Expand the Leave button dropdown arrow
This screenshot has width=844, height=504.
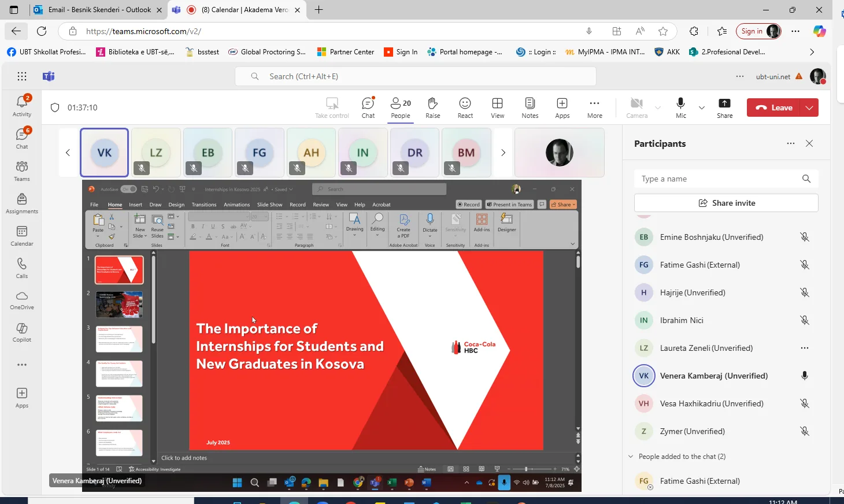point(809,108)
